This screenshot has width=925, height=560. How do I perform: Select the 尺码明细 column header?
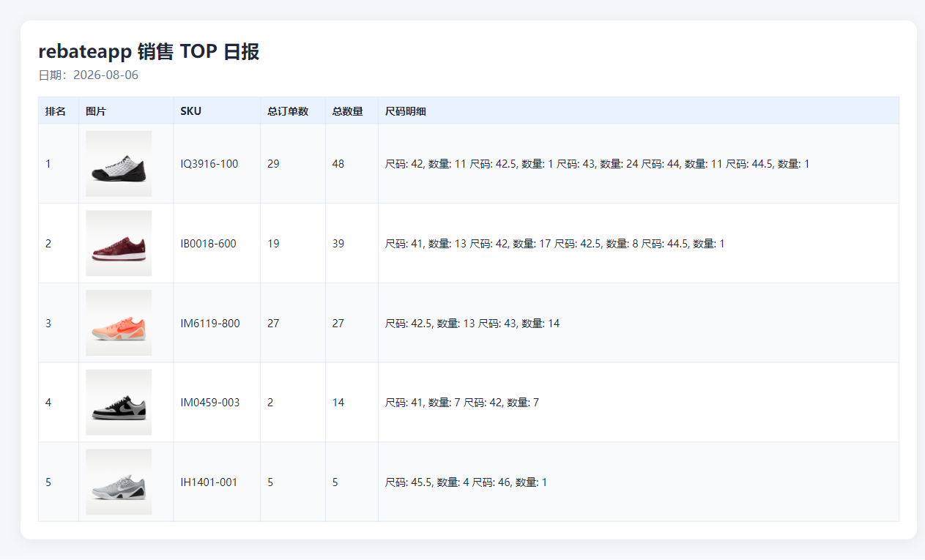click(406, 111)
